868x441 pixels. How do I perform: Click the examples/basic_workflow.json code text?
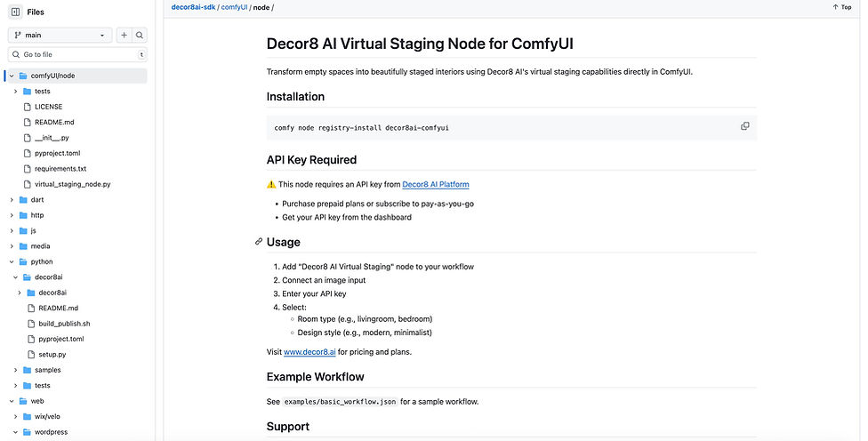tap(341, 402)
